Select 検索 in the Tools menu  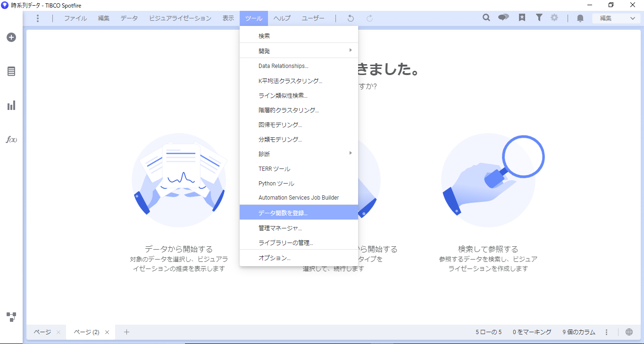point(299,36)
